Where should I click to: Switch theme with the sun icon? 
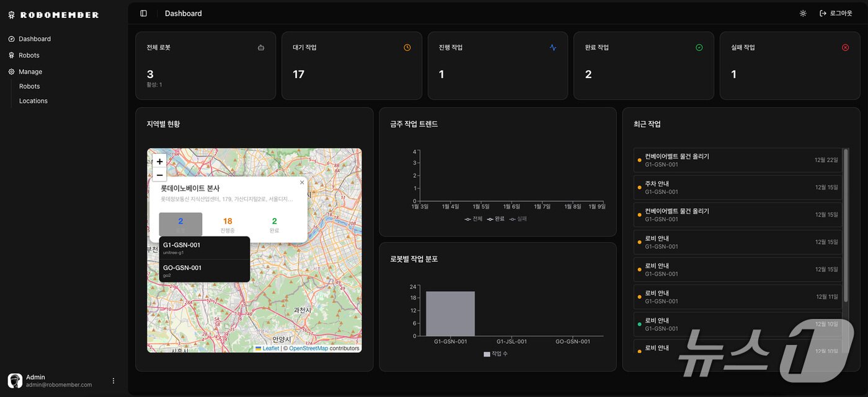pyautogui.click(x=803, y=14)
